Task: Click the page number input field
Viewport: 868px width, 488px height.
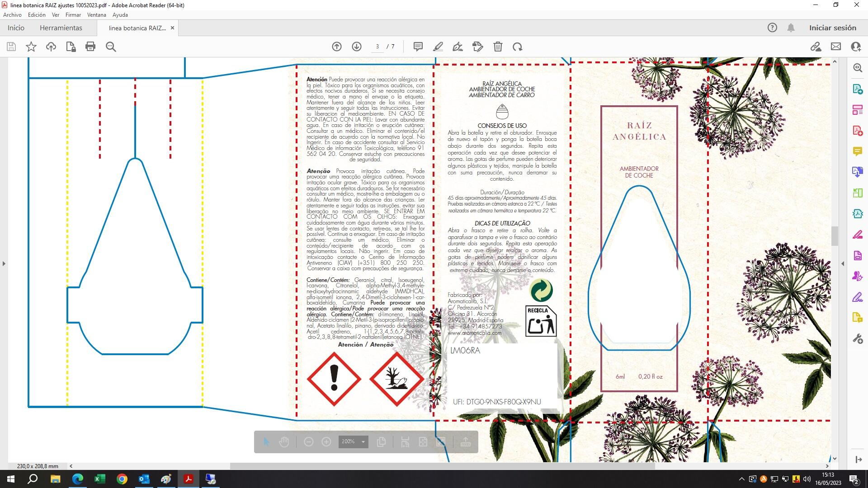Action: click(377, 47)
